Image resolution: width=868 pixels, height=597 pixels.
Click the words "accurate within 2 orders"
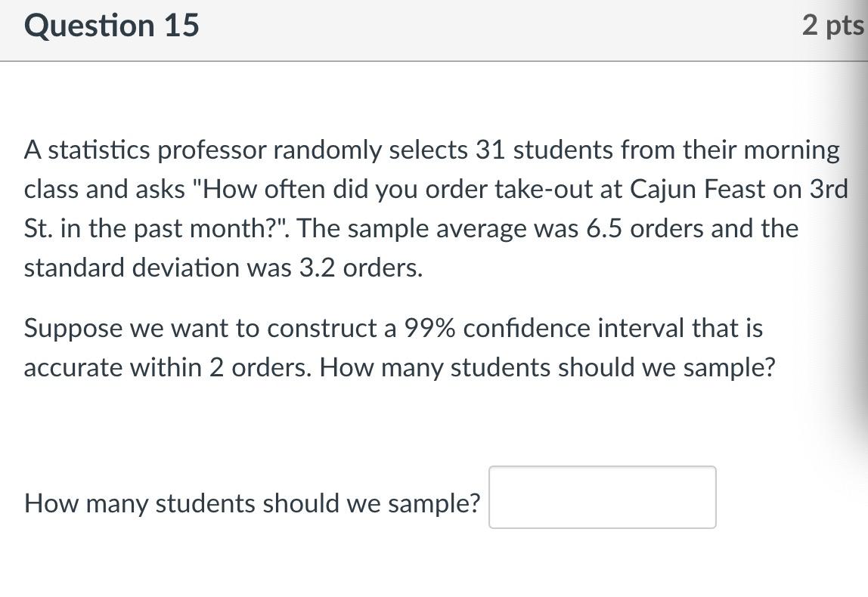click(168, 368)
